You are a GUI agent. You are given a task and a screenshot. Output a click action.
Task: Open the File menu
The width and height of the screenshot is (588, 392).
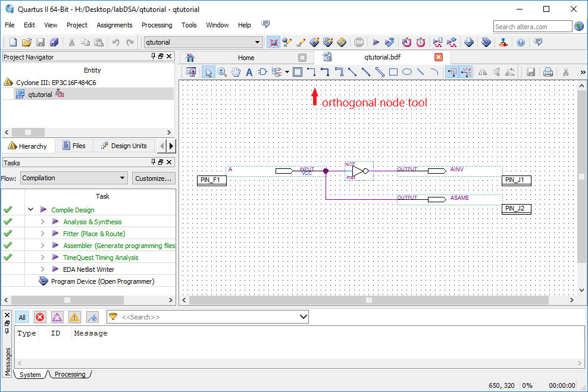pos(10,25)
